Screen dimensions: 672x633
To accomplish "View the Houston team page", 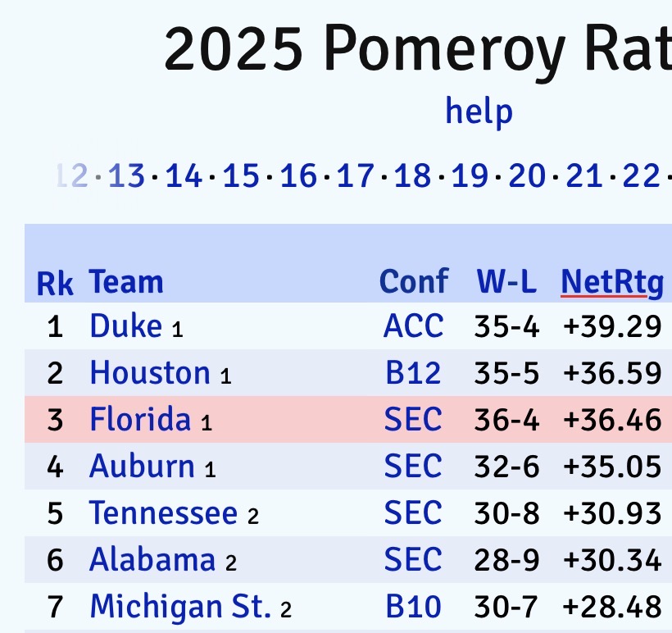I will [150, 373].
